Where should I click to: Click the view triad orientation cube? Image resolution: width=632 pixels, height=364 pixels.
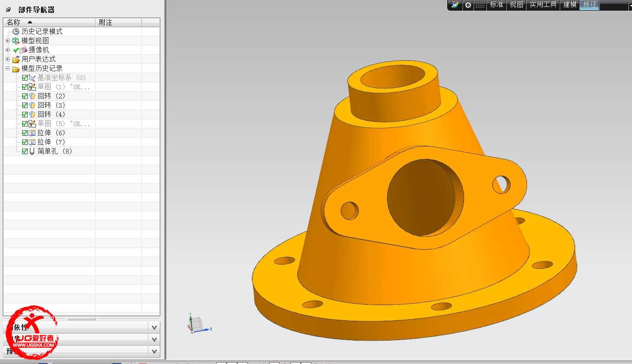[197, 323]
